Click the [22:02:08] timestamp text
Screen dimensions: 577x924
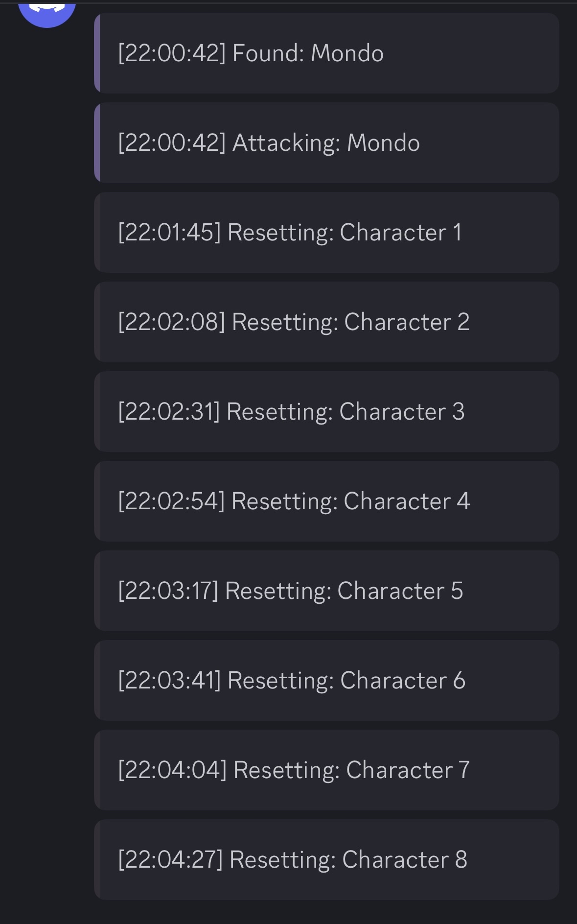[x=171, y=322]
